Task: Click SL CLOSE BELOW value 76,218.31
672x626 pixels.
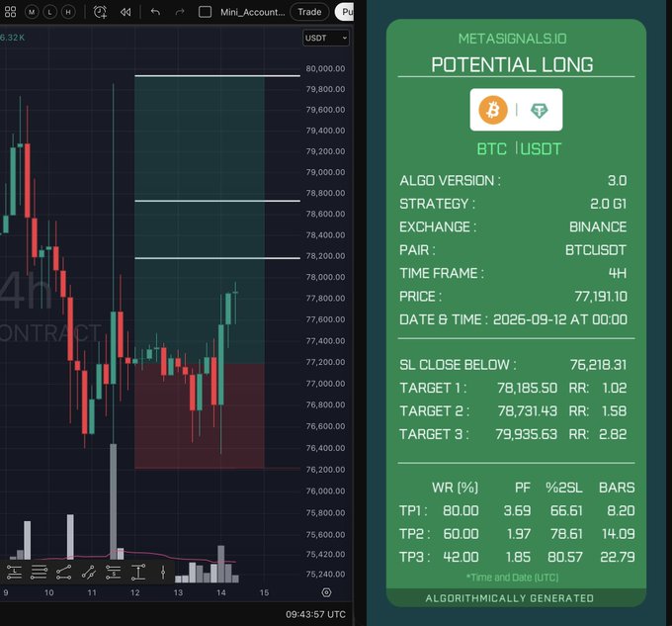Action: pyautogui.click(x=598, y=365)
